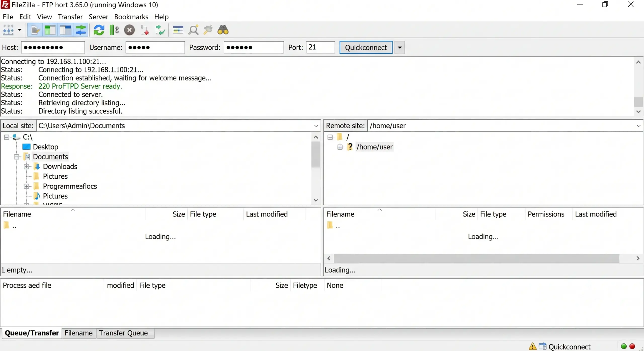Open the Site Manager icon
The image size is (644, 351).
click(8, 30)
